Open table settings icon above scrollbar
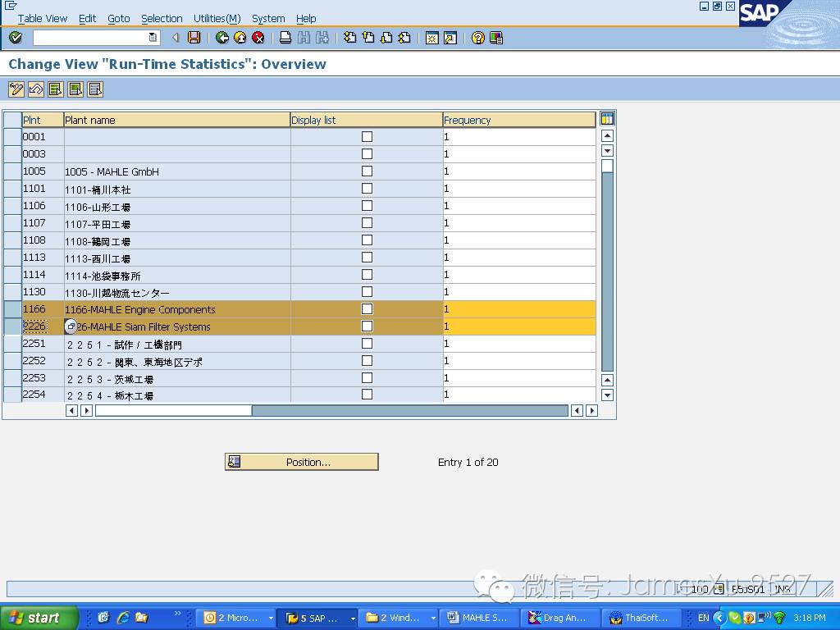Image resolution: width=840 pixels, height=630 pixels. pyautogui.click(x=607, y=119)
